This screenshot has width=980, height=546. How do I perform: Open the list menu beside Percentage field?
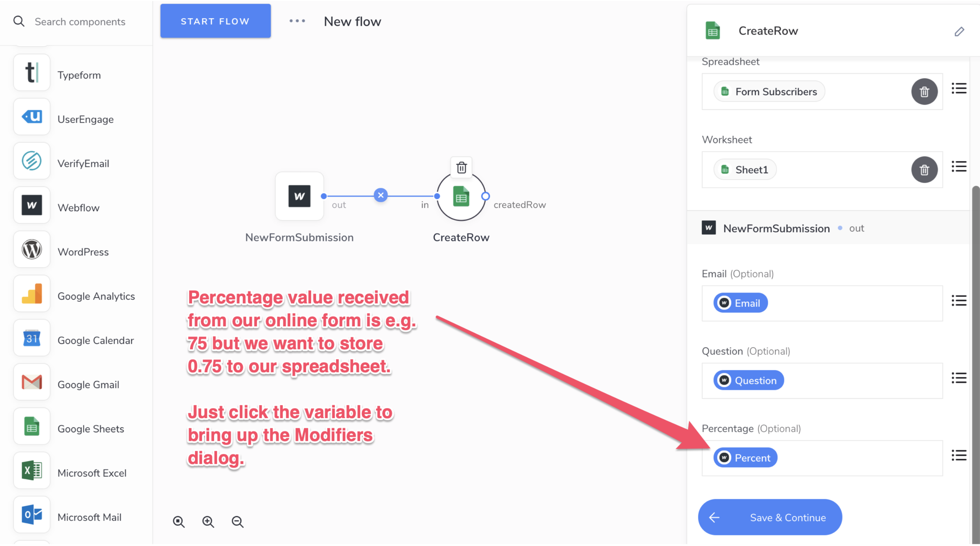tap(959, 455)
